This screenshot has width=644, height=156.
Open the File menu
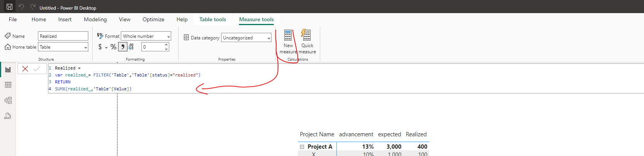[x=13, y=19]
